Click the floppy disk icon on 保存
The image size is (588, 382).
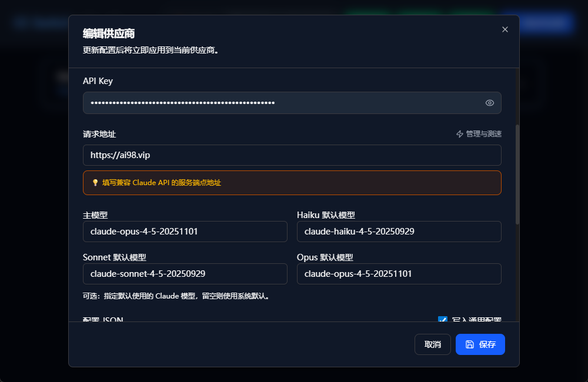point(469,344)
